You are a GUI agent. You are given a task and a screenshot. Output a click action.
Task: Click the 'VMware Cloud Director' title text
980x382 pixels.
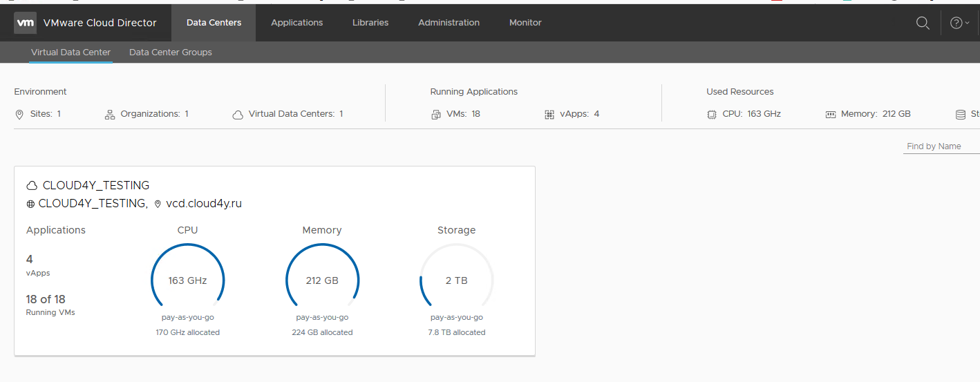[100, 23]
